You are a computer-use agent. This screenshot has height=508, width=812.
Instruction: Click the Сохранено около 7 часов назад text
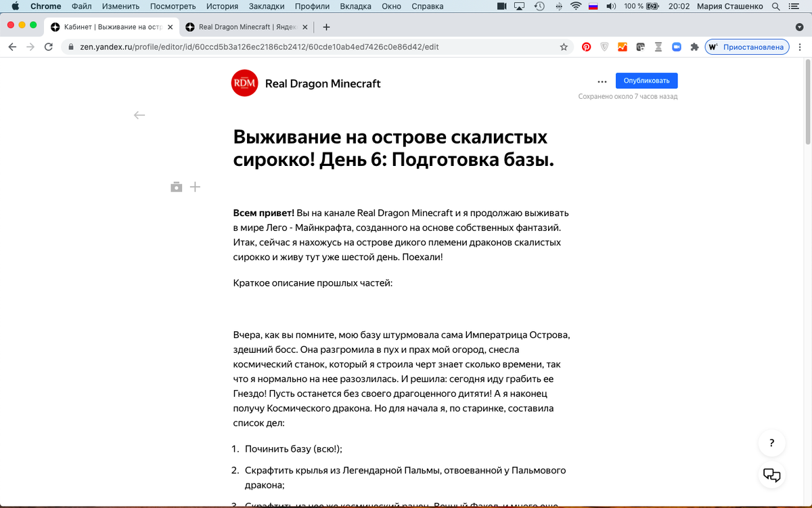point(627,97)
